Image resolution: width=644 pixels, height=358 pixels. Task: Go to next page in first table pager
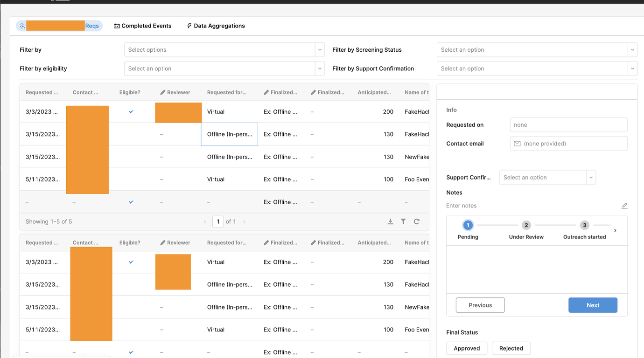[244, 222]
